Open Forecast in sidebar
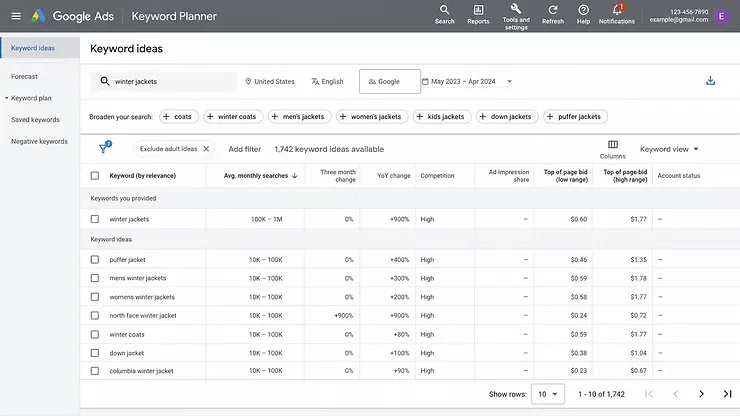740x416 pixels. tap(24, 76)
